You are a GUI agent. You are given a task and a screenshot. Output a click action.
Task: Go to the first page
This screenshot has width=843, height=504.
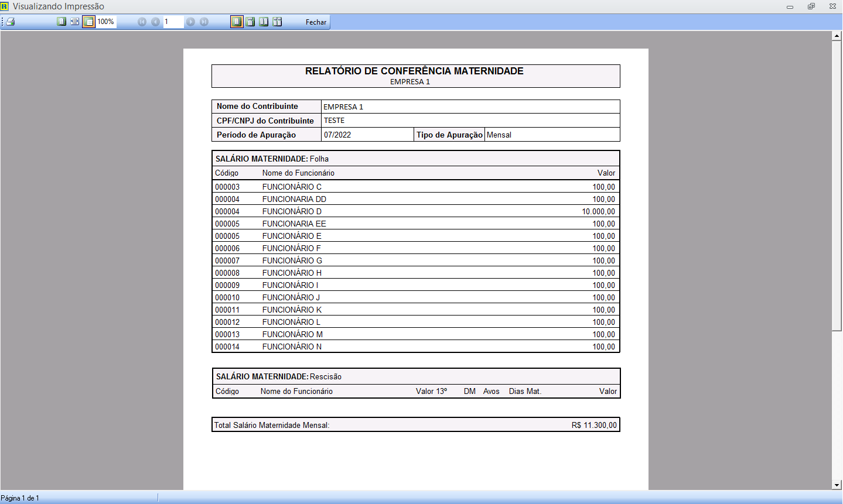[142, 22]
